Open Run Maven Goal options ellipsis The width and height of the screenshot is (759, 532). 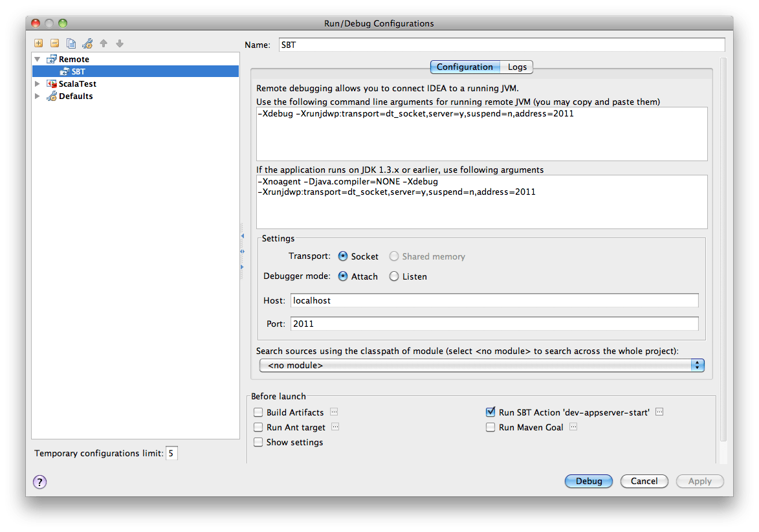pos(573,427)
